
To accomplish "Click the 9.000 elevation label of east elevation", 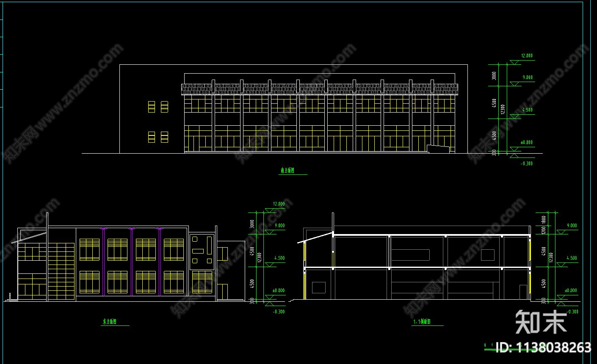I will click(x=279, y=226).
